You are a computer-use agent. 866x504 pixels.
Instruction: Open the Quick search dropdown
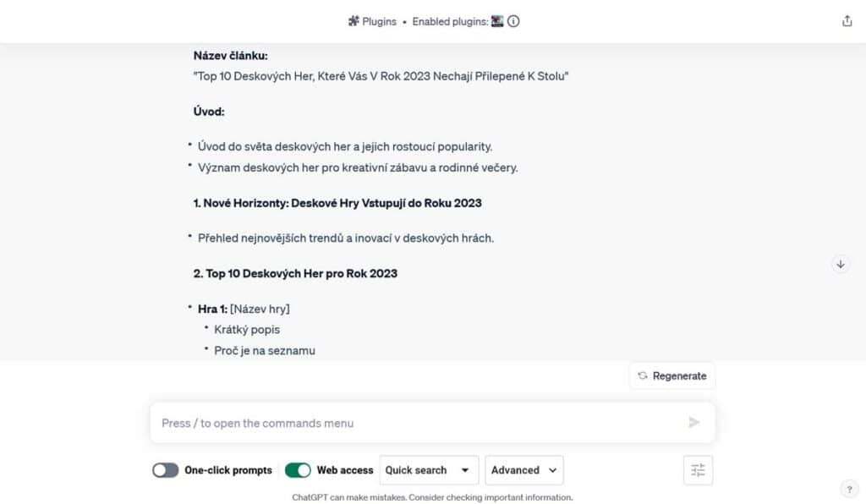point(429,470)
